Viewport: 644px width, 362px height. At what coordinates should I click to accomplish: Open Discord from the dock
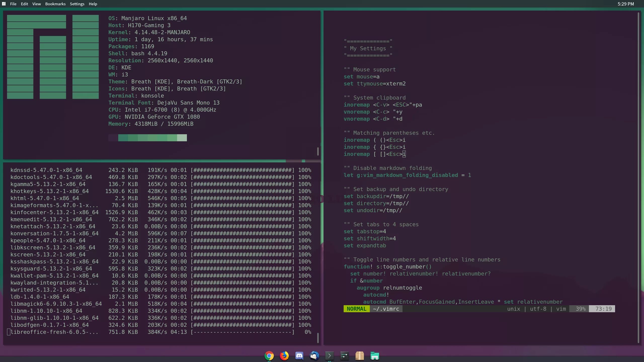point(299,356)
